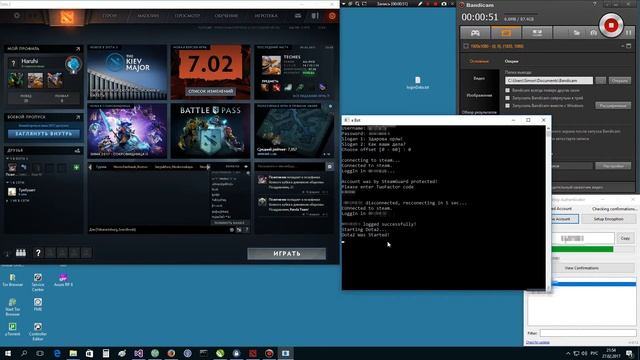Click the Заглянуть внутрь button

pos(44,134)
